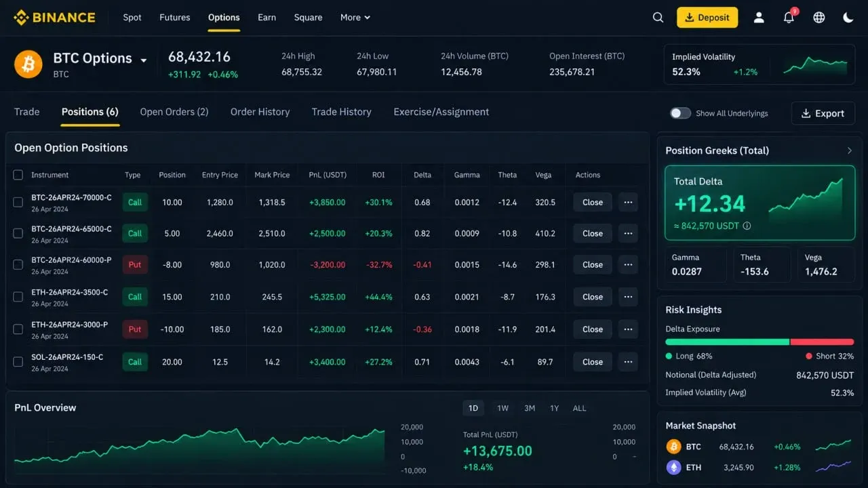The image size is (868, 488).
Task: Check the select-all header checkbox
Action: (18, 175)
